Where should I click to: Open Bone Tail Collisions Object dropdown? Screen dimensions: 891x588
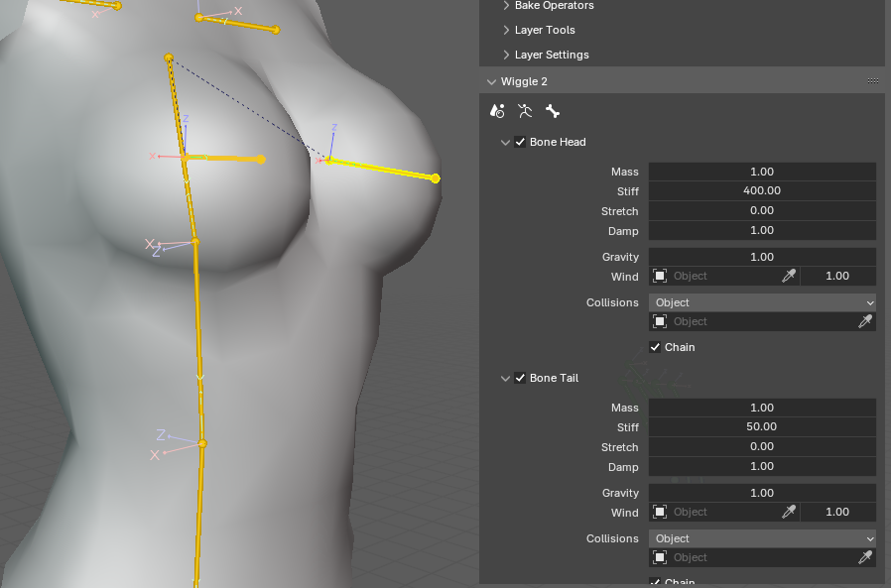point(762,538)
